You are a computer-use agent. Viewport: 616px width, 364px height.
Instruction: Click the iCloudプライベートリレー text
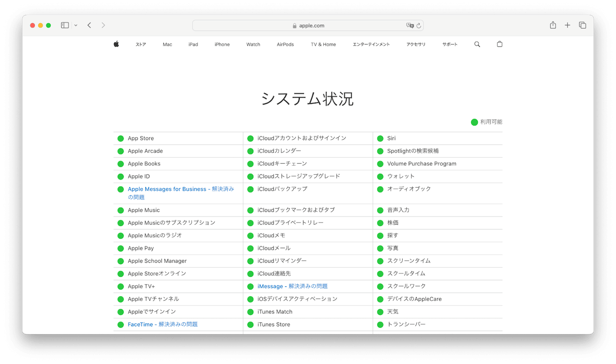tap(291, 222)
